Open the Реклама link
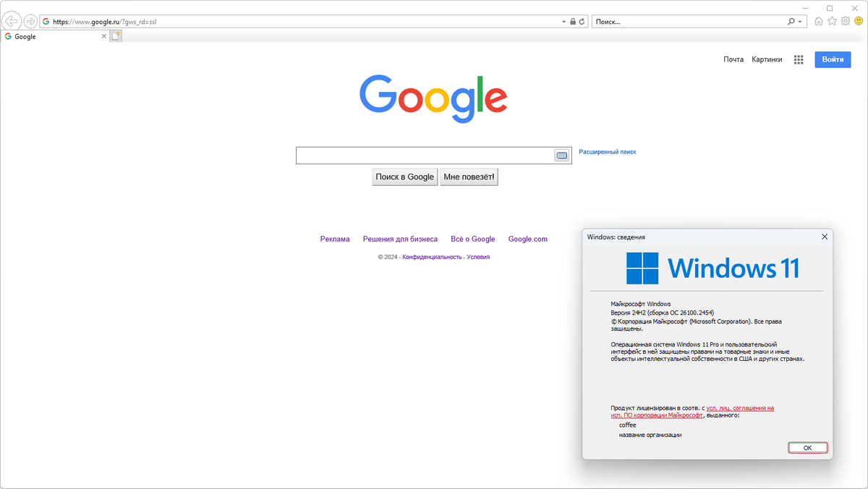 (335, 239)
